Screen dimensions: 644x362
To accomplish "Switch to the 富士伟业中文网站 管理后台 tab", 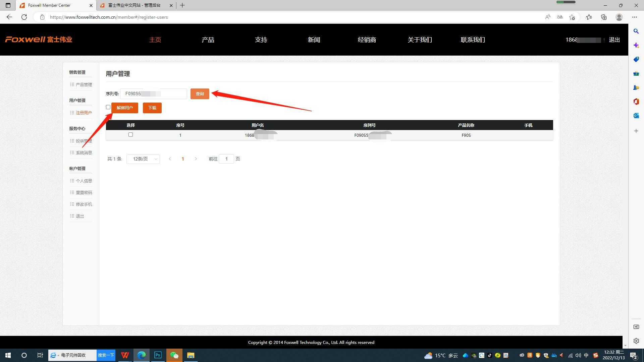I will click(x=134, y=5).
